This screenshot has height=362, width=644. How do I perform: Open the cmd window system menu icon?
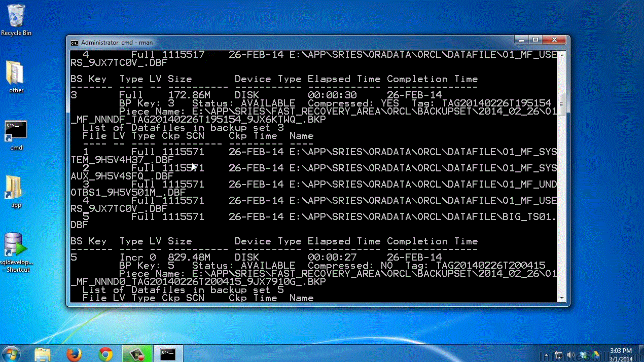point(74,43)
